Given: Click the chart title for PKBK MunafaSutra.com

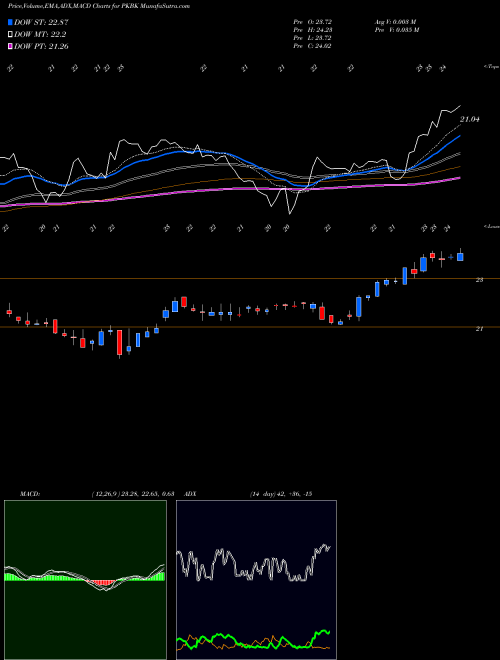Looking at the screenshot, I should (99, 6).
